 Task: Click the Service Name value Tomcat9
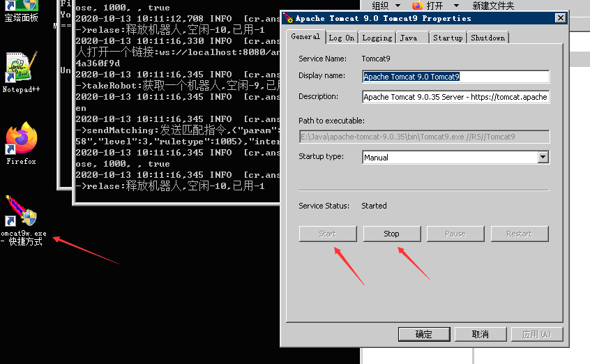(x=376, y=59)
